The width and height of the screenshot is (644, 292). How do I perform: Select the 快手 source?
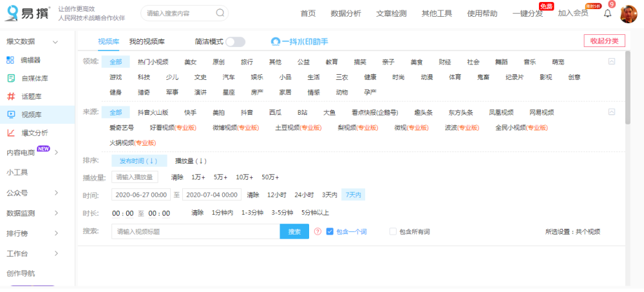[190, 112]
